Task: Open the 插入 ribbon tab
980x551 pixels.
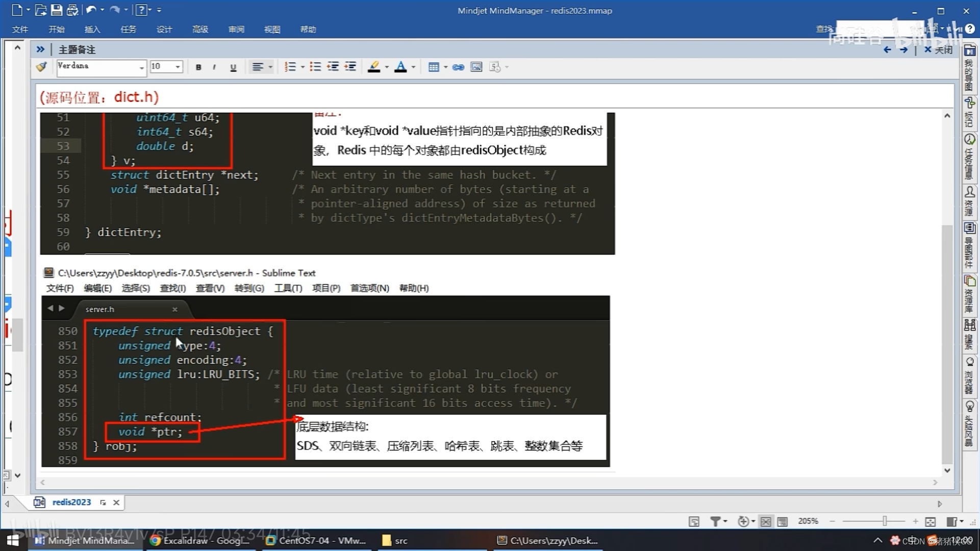Action: click(92, 30)
